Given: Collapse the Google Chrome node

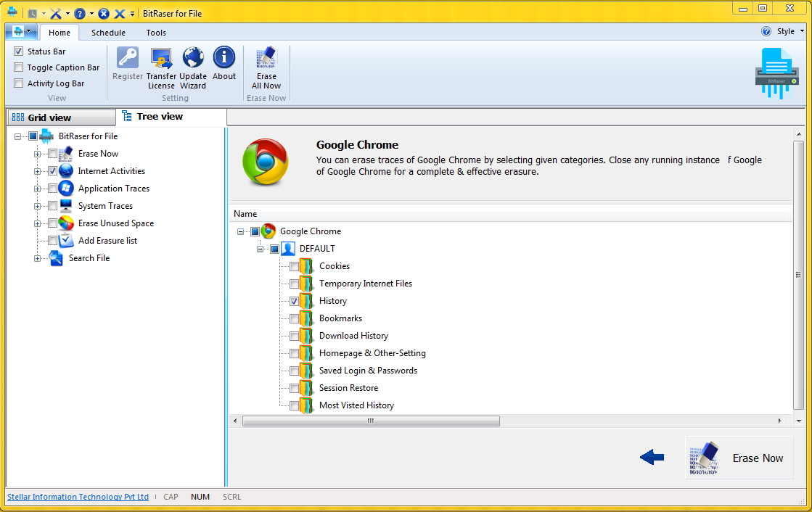Looking at the screenshot, I should 240,231.
